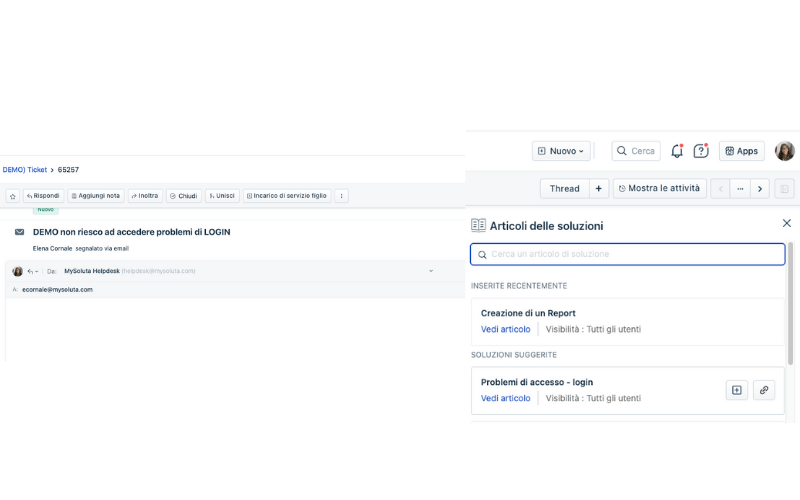Open the Apps menu
Screen dimensions: 800x500
tap(742, 151)
